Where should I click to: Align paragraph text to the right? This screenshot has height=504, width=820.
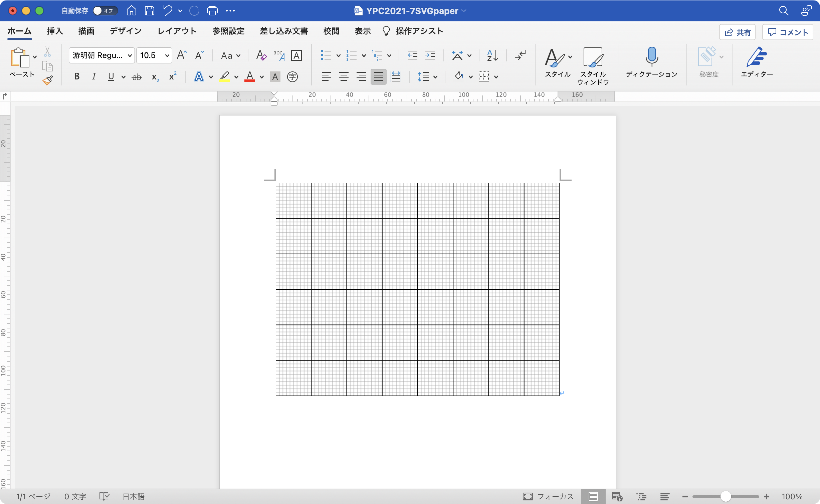tap(361, 77)
